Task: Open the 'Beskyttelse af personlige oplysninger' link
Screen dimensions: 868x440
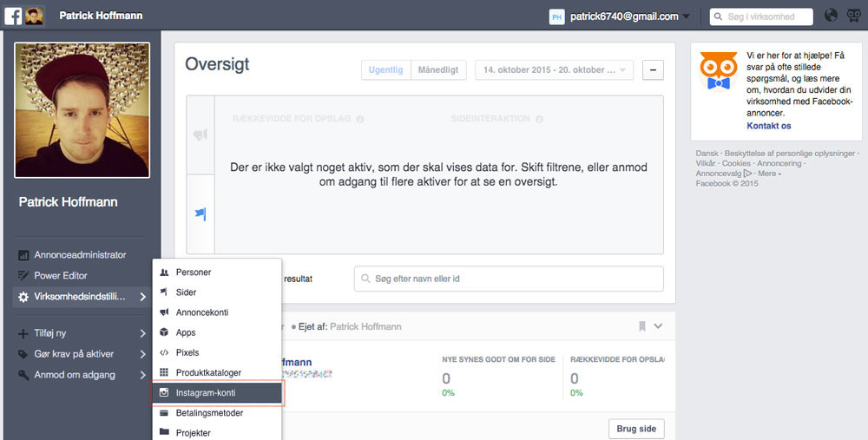Action: (x=790, y=154)
